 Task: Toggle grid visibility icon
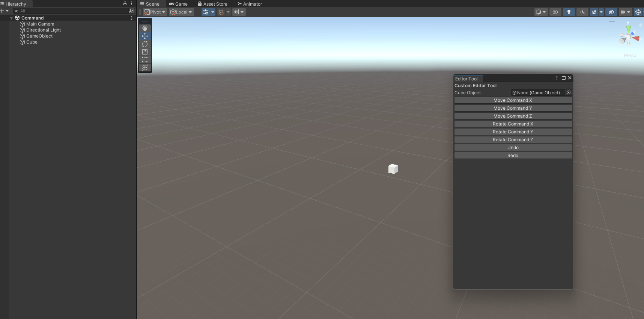click(x=206, y=12)
